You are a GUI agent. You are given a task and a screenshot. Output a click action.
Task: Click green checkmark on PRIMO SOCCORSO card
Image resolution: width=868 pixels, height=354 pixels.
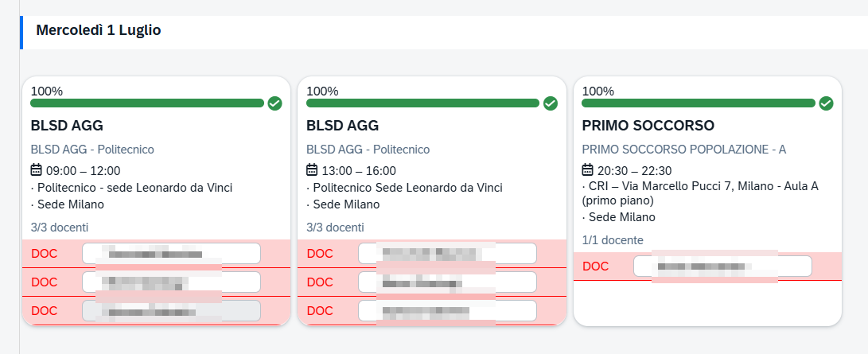point(826,103)
